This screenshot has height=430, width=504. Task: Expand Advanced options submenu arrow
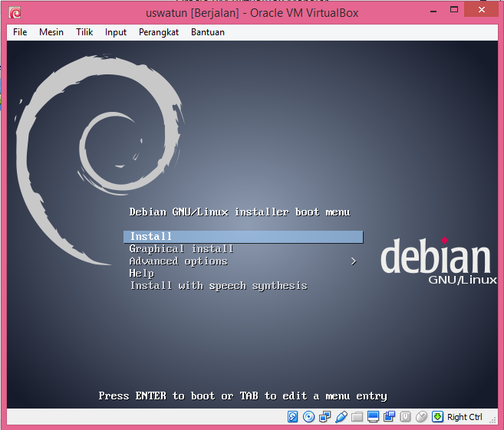pos(354,261)
